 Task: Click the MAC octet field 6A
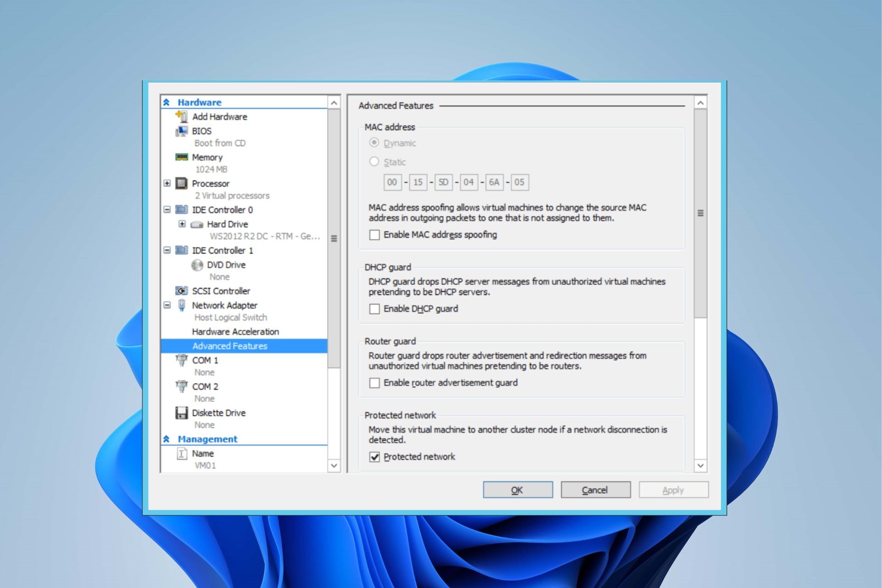coord(494,182)
